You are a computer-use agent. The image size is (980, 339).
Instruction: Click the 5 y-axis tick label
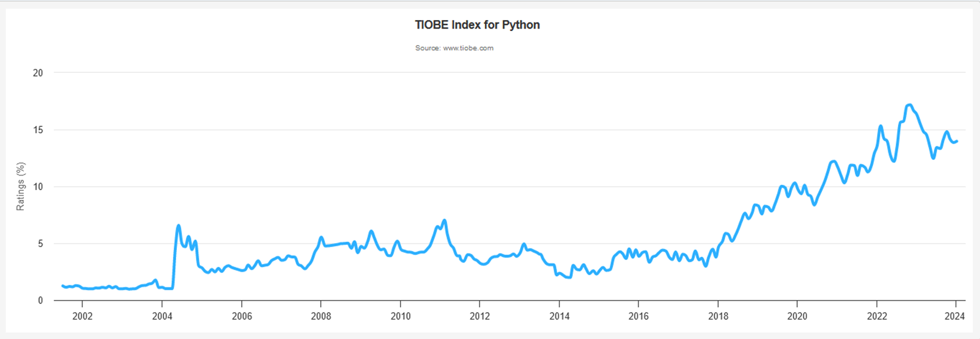coord(41,244)
